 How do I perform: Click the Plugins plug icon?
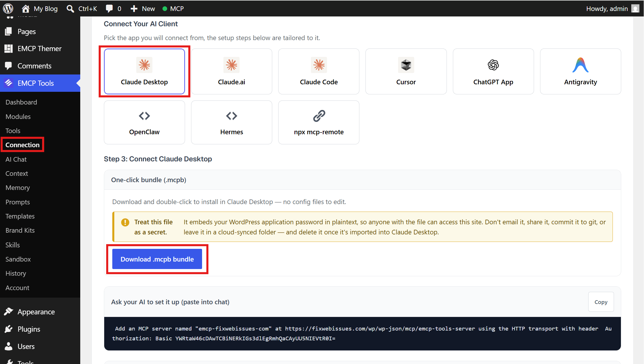point(9,329)
